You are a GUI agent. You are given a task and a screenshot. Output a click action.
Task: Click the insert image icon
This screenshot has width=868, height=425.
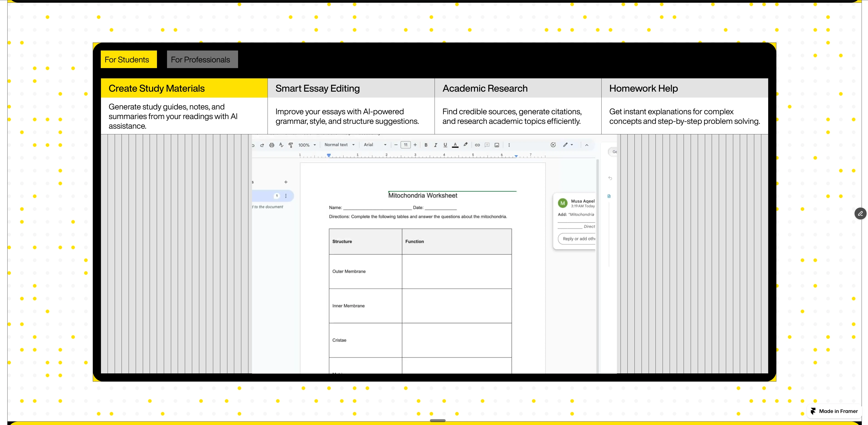pos(497,145)
